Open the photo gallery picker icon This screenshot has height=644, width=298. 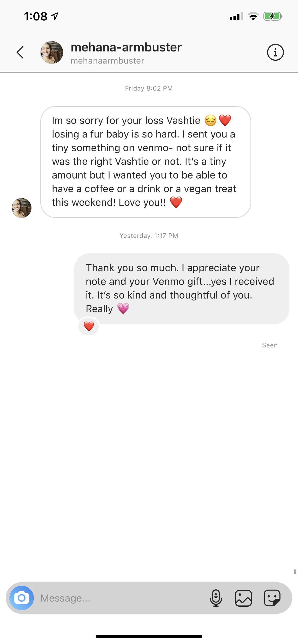click(243, 598)
